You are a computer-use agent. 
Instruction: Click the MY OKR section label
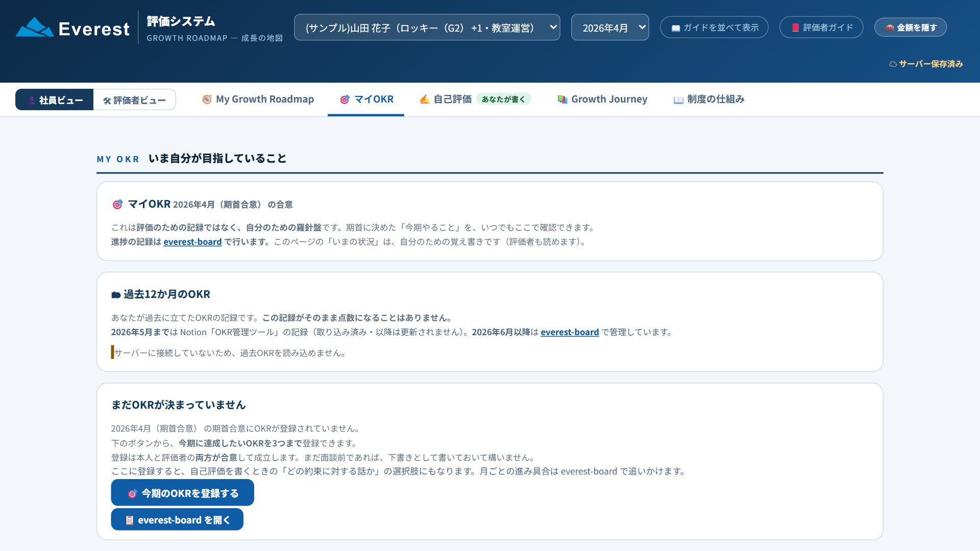(x=118, y=159)
